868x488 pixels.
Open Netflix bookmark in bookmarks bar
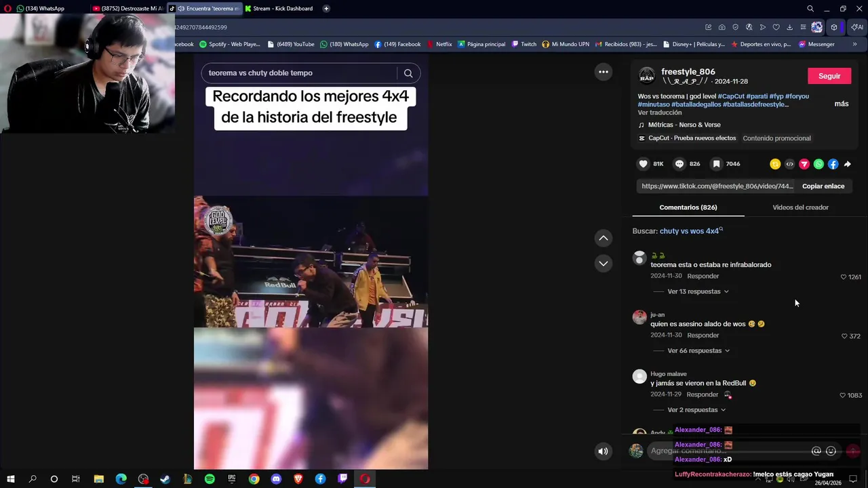(x=439, y=44)
